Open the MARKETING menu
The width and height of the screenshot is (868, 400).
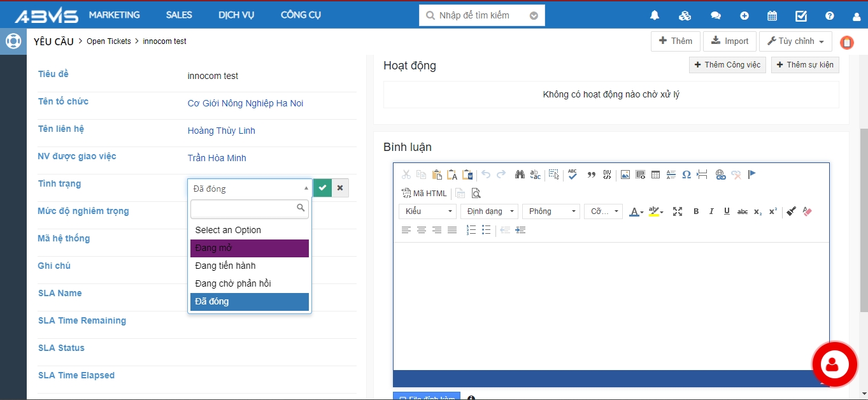coord(114,15)
